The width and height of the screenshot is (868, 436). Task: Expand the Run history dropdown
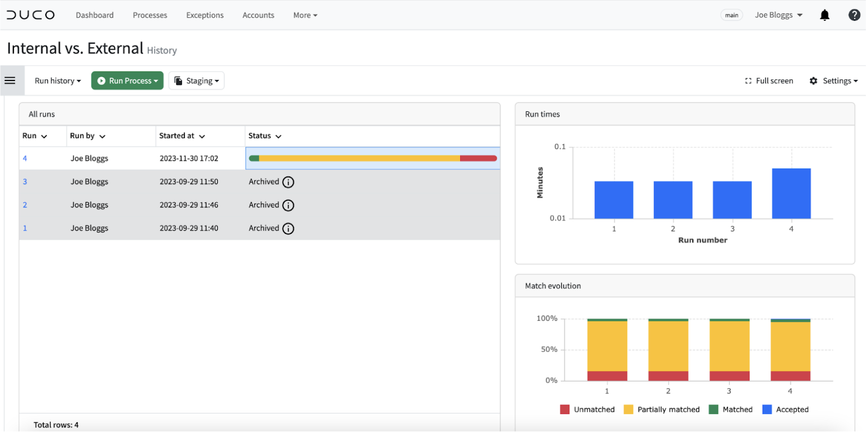[58, 81]
